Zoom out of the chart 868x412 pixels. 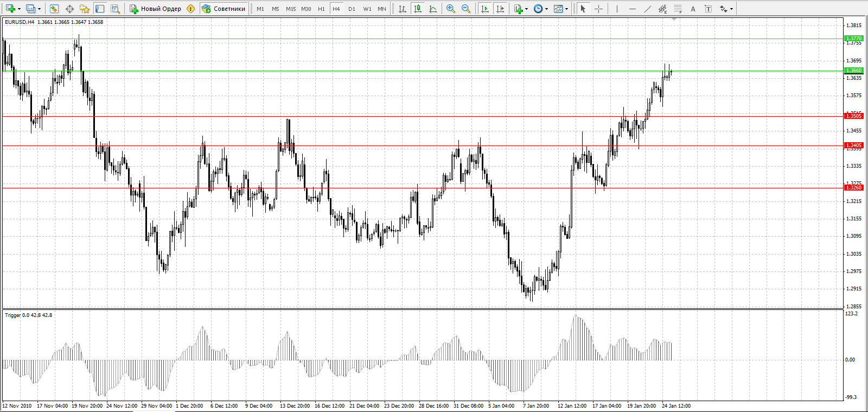tap(466, 9)
